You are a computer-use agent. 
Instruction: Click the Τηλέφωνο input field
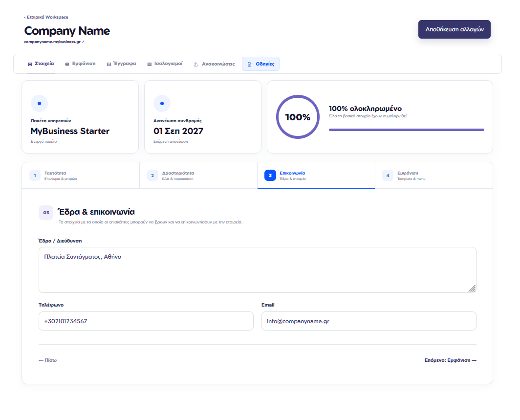[x=146, y=321]
